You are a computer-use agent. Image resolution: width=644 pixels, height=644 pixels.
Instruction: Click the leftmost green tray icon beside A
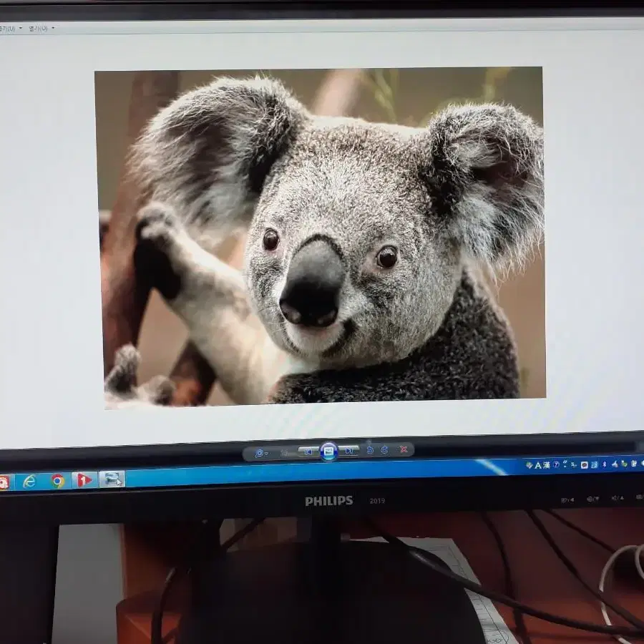pyautogui.click(x=530, y=465)
